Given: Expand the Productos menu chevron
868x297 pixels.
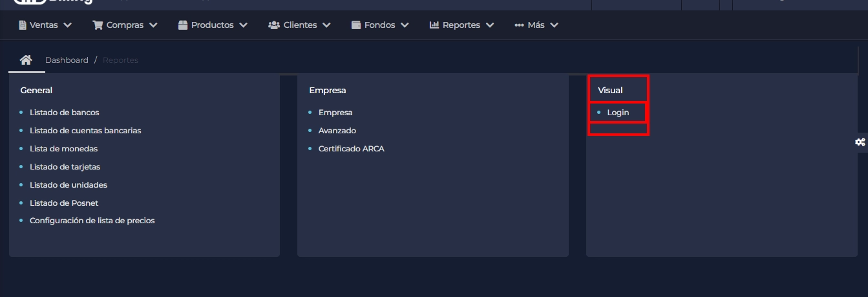Looking at the screenshot, I should tap(243, 25).
